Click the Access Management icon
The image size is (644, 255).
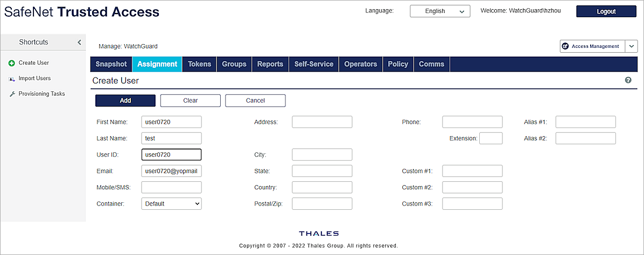click(x=565, y=46)
